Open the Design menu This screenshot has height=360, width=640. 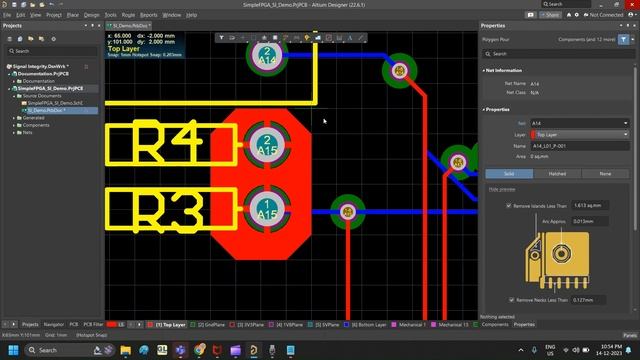(91, 15)
